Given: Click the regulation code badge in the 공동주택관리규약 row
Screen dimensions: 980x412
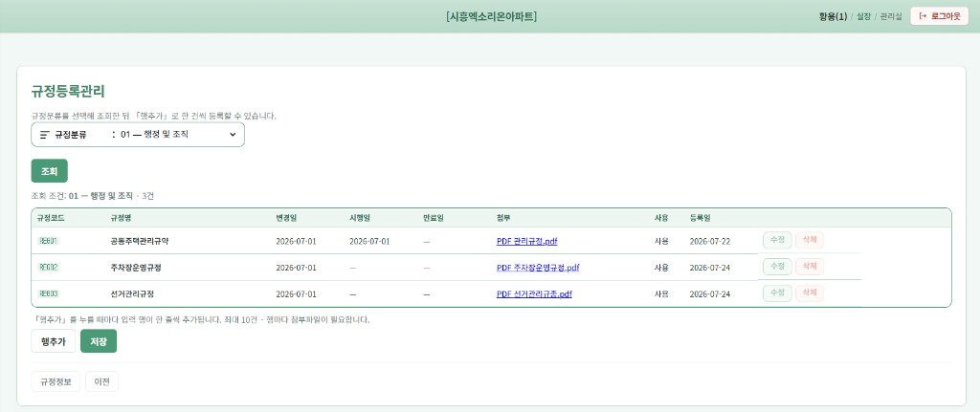Looking at the screenshot, I should [48, 241].
